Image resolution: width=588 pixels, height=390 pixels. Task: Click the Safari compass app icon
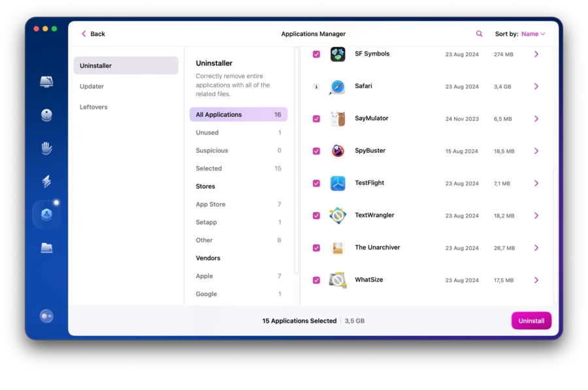338,87
